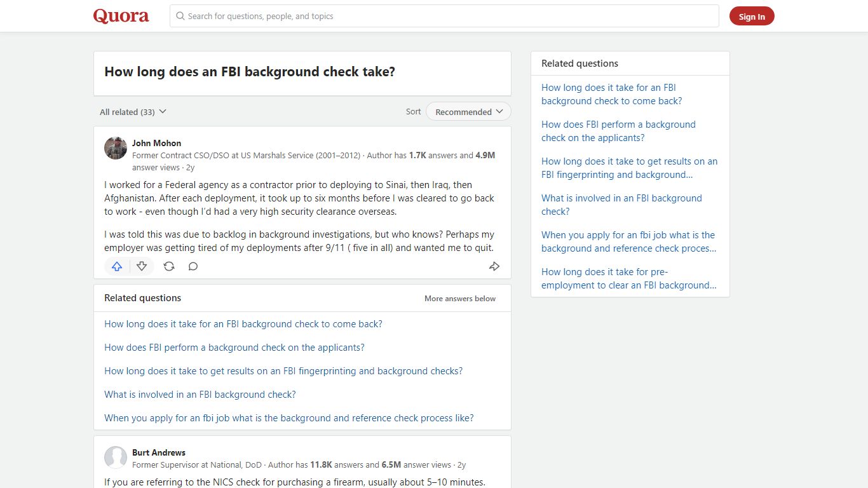Share John Mohon's answer via arrow icon
Screen dimensions: 868x488
point(494,266)
